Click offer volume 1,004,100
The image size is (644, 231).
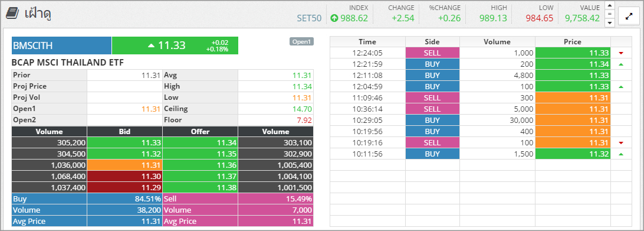(275, 176)
